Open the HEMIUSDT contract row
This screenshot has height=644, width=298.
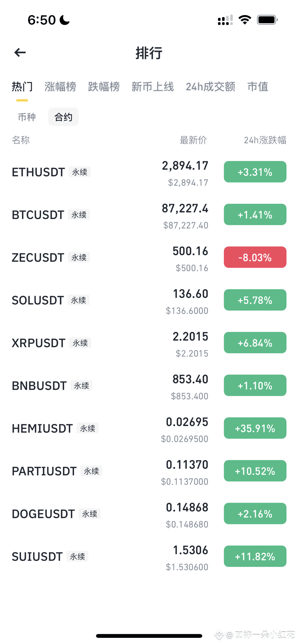(x=149, y=428)
